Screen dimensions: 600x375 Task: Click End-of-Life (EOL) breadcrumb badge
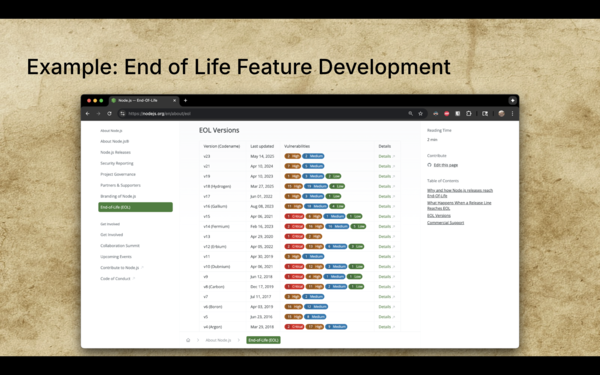(x=263, y=340)
